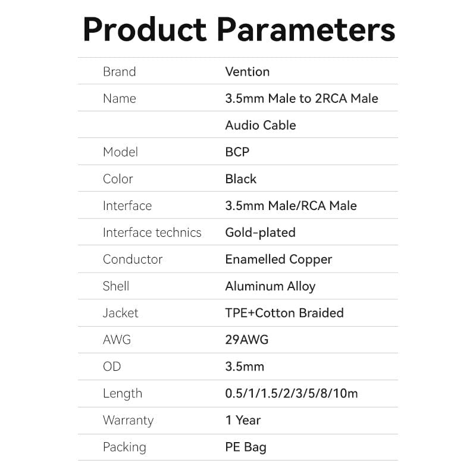This screenshot has height=476, width=476.
Task: Select the BCP model value
Action: [237, 152]
